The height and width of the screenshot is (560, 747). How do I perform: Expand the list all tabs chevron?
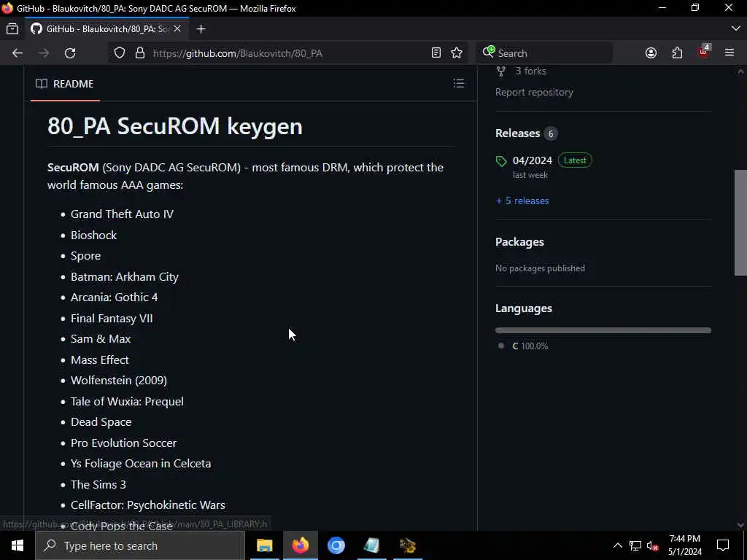pyautogui.click(x=735, y=28)
